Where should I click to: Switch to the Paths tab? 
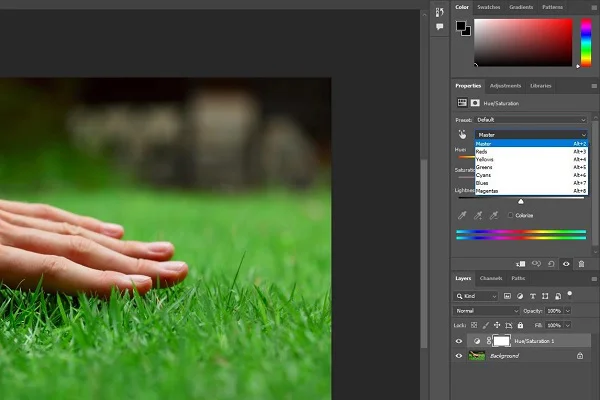click(x=518, y=278)
